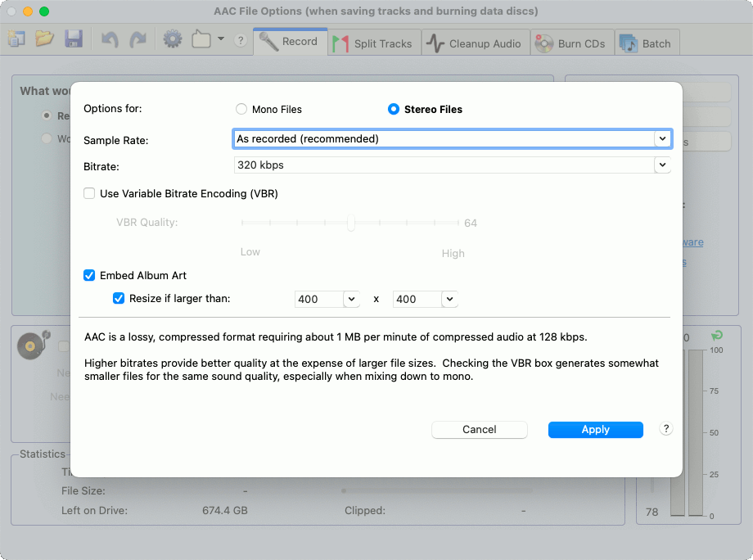The width and height of the screenshot is (753, 560).
Task: Open settings with the gear icon
Action: [x=173, y=39]
